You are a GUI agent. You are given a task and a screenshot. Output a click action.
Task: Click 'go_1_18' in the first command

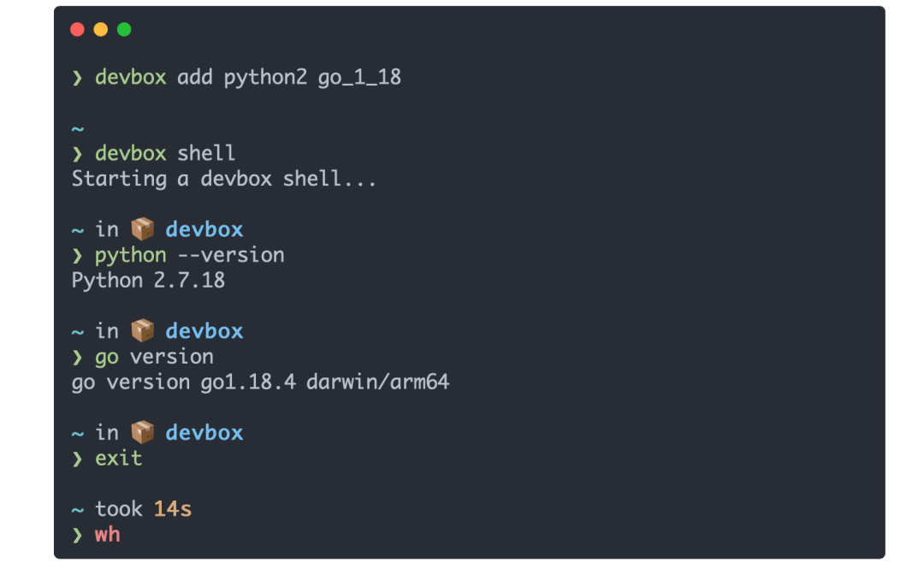click(x=359, y=78)
